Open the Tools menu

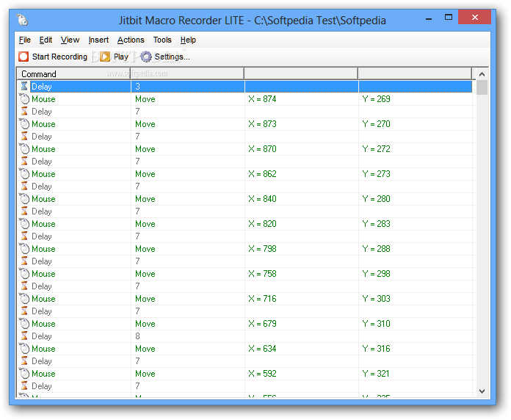tap(162, 40)
